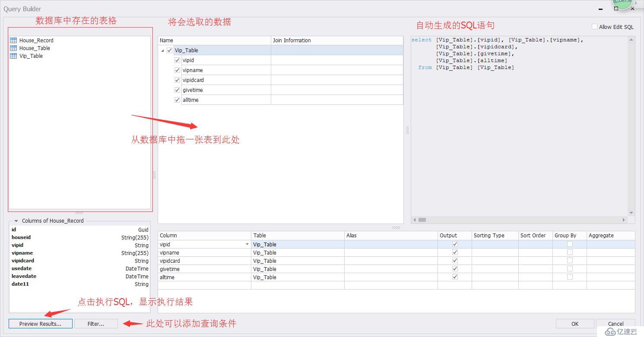Click the Preview Results button
The height and width of the screenshot is (337, 644).
[41, 324]
